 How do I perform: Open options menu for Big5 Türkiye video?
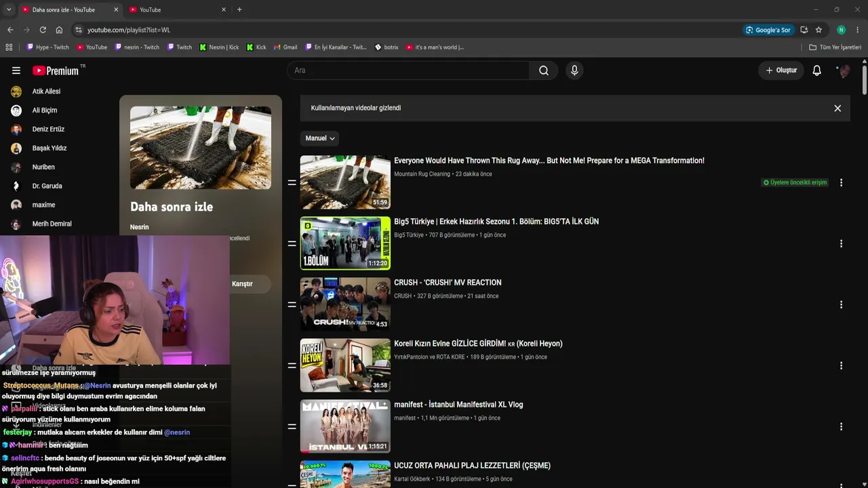pos(841,243)
